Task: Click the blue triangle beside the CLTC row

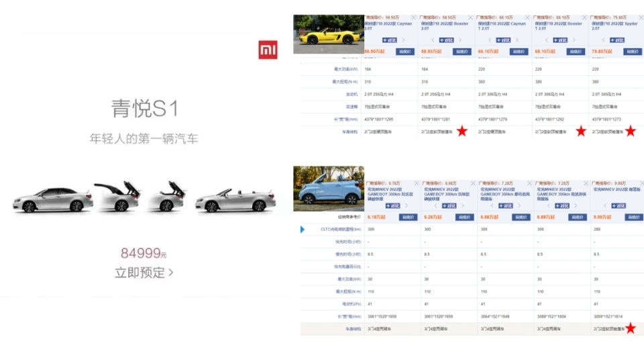Action: click(303, 230)
